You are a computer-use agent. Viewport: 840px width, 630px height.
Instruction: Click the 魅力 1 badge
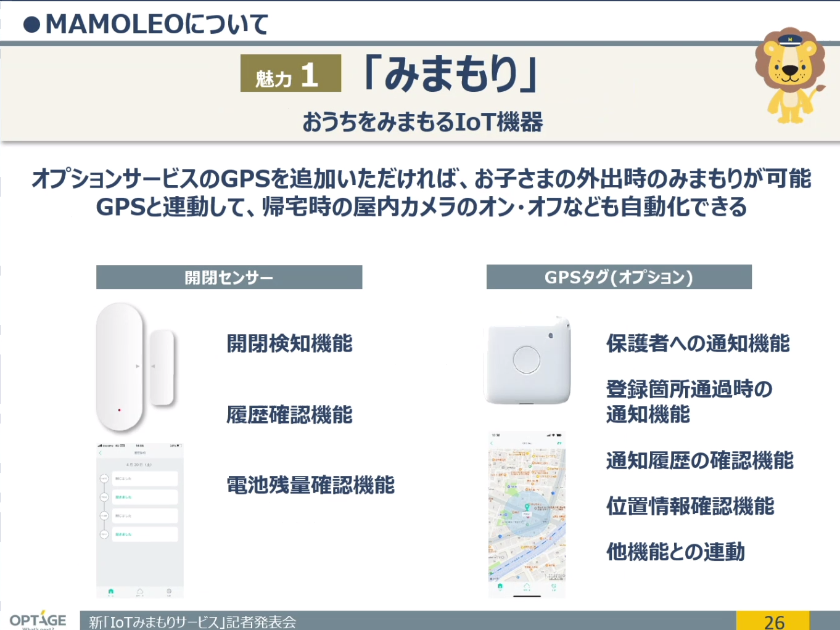[x=290, y=73]
